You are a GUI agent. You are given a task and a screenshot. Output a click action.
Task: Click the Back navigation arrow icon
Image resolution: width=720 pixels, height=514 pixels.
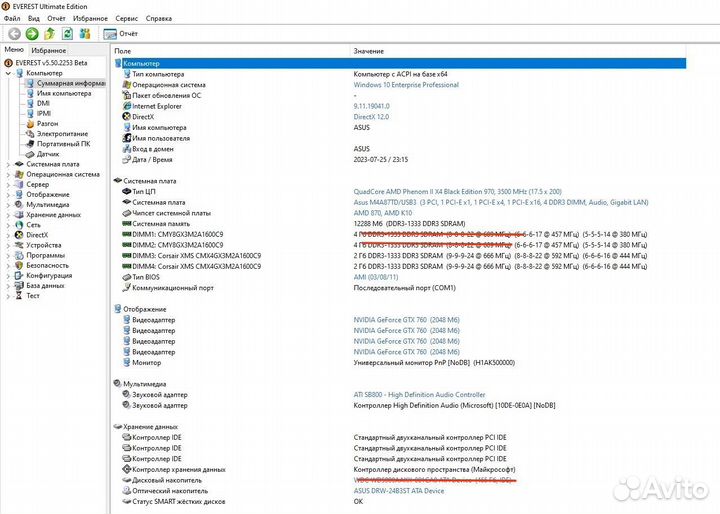pos(14,34)
